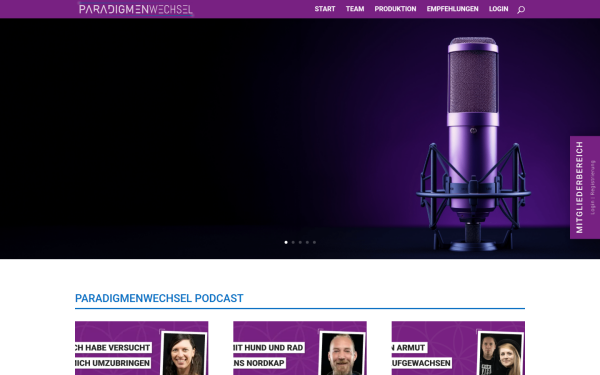Screen dimensions: 600x375
Task: Select the second slider dot
Action: [x=293, y=242]
